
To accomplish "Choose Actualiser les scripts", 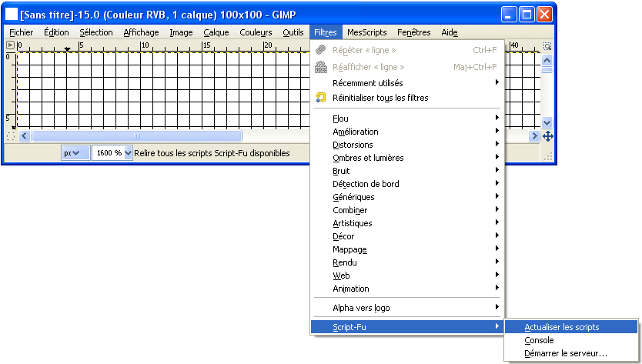I will pos(571,327).
